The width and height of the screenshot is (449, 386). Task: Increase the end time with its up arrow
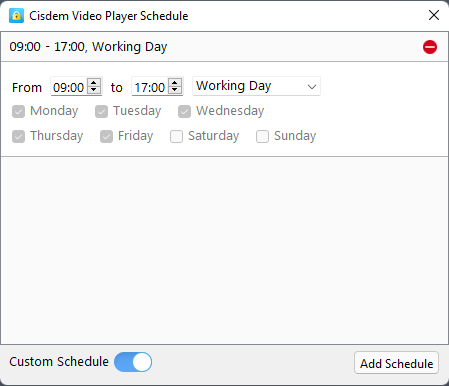click(x=175, y=83)
